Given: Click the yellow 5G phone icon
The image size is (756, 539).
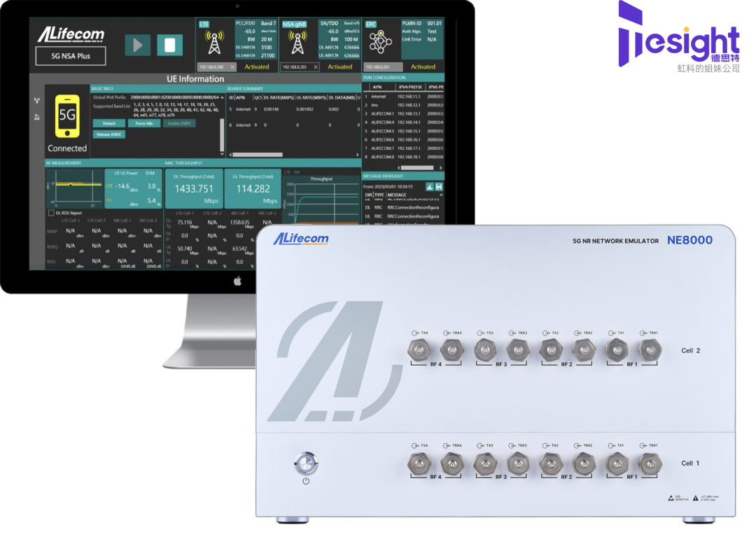Looking at the screenshot, I should click(x=67, y=116).
